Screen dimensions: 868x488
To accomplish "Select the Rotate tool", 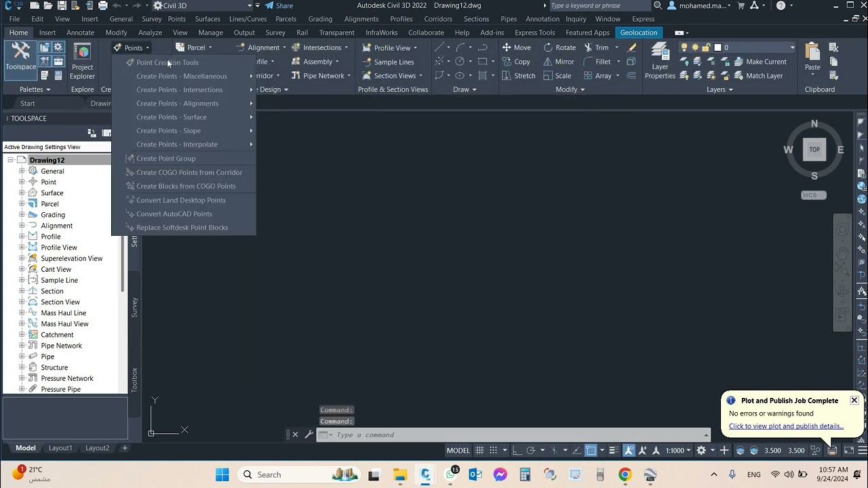I will pyautogui.click(x=559, y=47).
